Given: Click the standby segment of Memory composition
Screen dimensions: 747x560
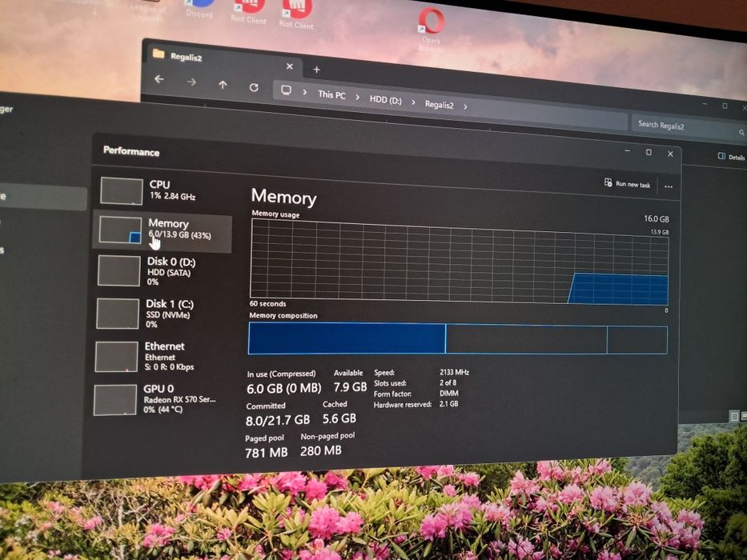Looking at the screenshot, I should [x=527, y=339].
